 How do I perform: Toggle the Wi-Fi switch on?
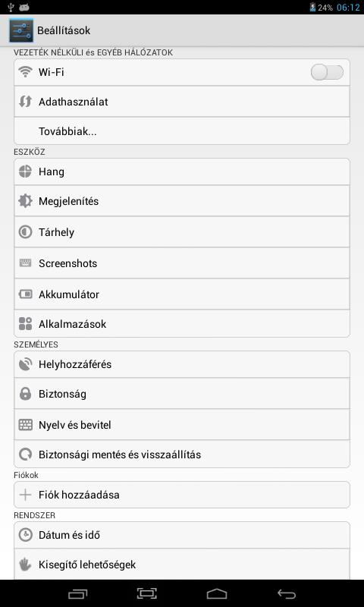(x=327, y=72)
